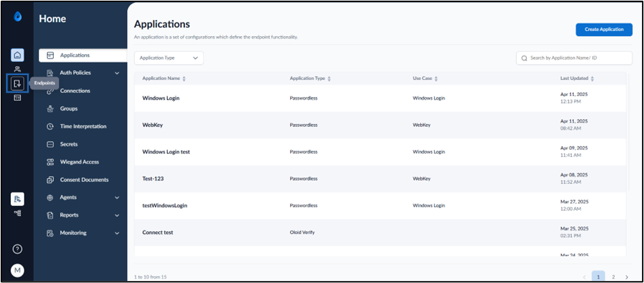Click the Reports icon
This screenshot has height=283, width=644.
coord(50,215)
